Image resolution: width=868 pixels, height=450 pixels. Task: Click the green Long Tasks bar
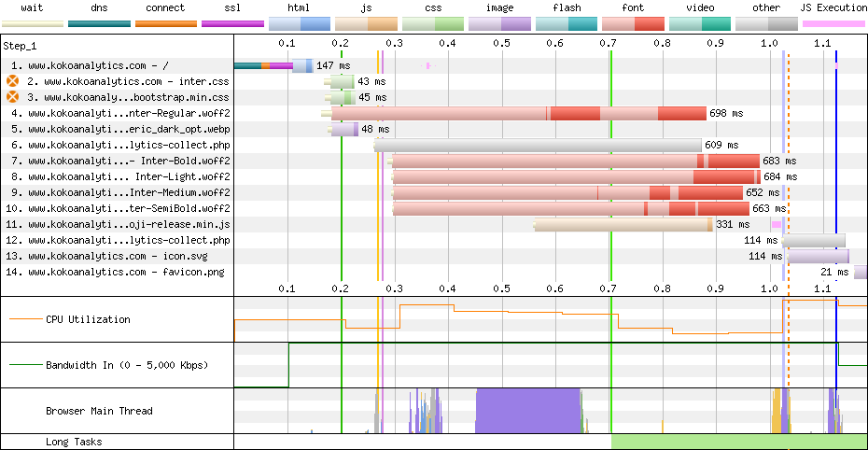[739, 442]
